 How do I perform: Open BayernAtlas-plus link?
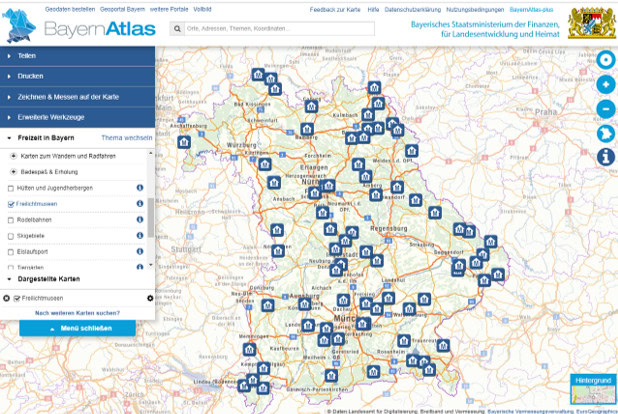click(x=531, y=9)
